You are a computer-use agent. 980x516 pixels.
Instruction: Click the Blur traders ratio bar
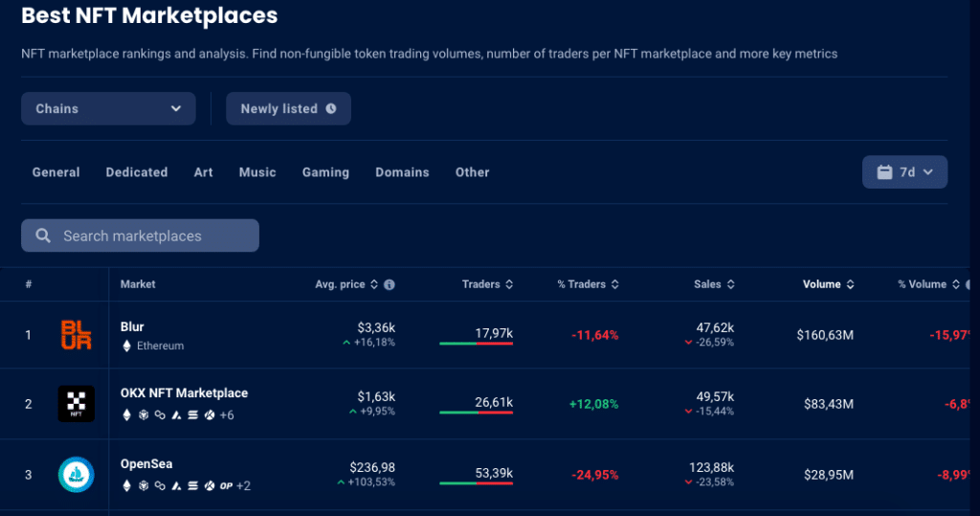point(477,344)
